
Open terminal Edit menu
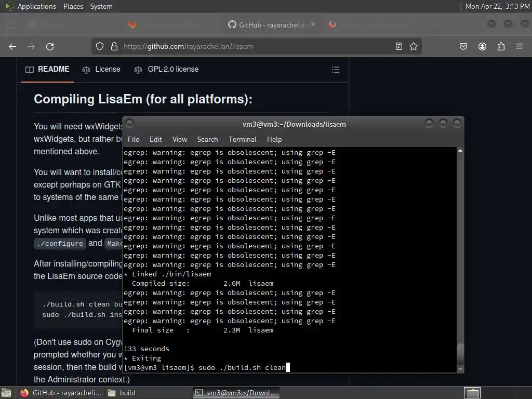click(156, 139)
